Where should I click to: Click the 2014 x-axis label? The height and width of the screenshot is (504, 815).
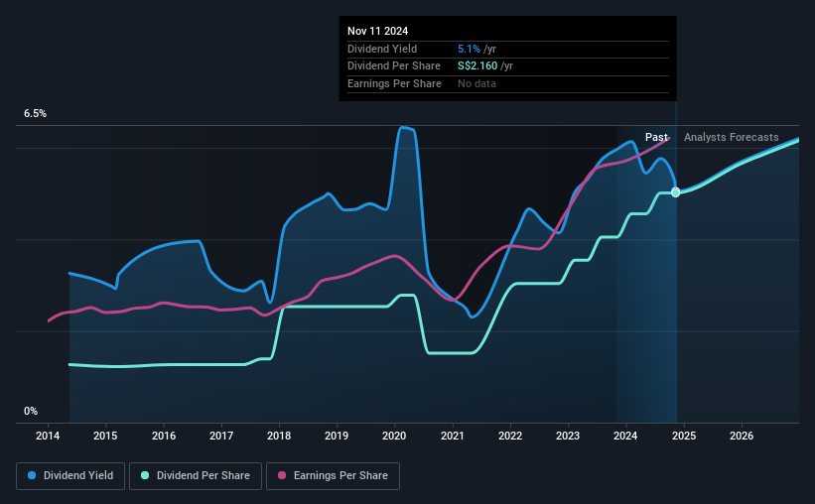coord(48,436)
